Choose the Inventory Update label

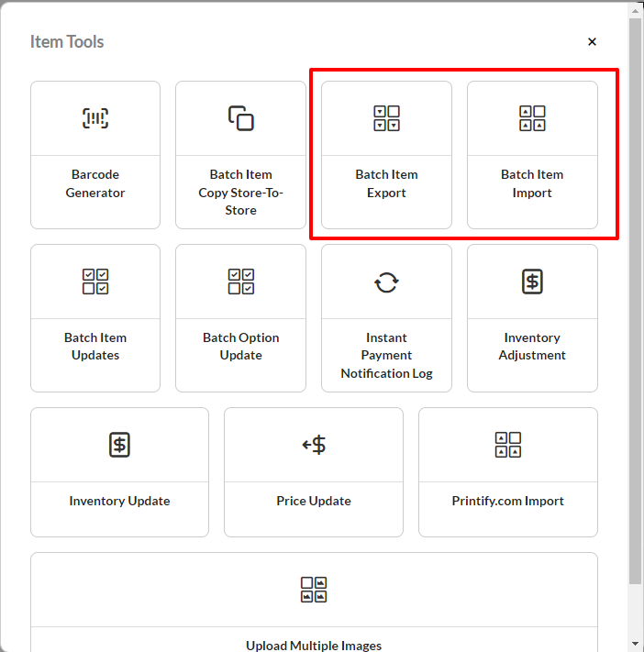[119, 501]
